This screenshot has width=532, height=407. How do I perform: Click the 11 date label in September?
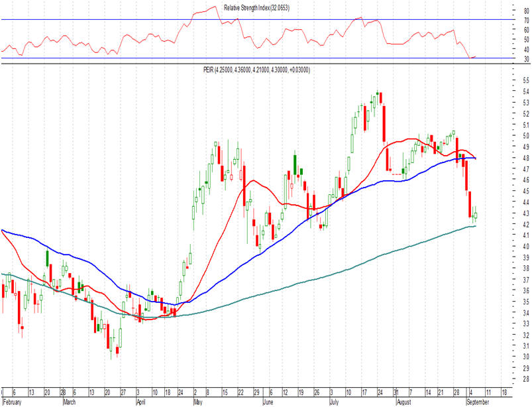click(488, 392)
